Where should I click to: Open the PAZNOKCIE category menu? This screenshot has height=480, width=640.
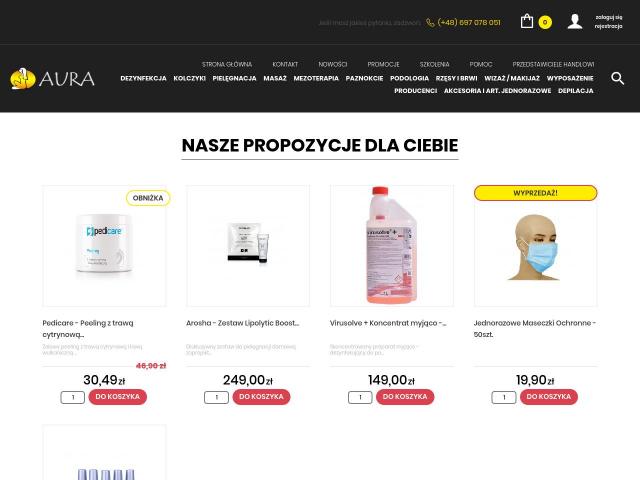coord(364,78)
